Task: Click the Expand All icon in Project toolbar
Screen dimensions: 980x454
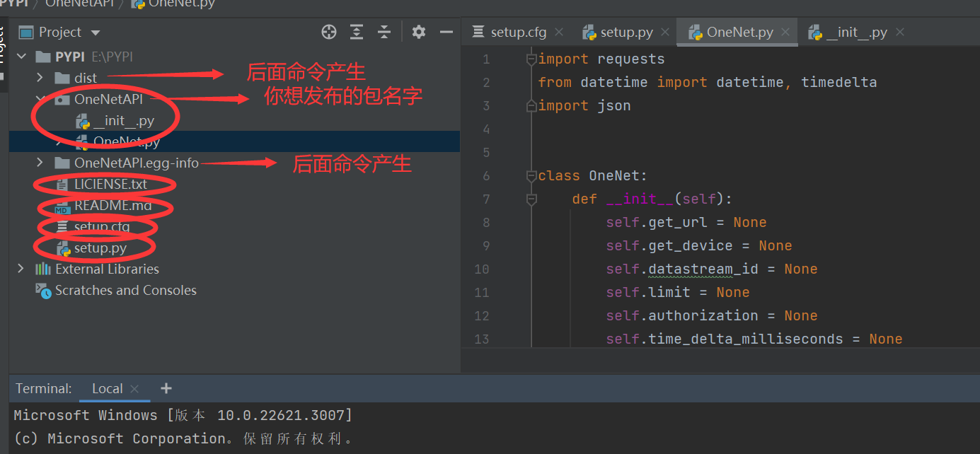Action: (x=357, y=32)
